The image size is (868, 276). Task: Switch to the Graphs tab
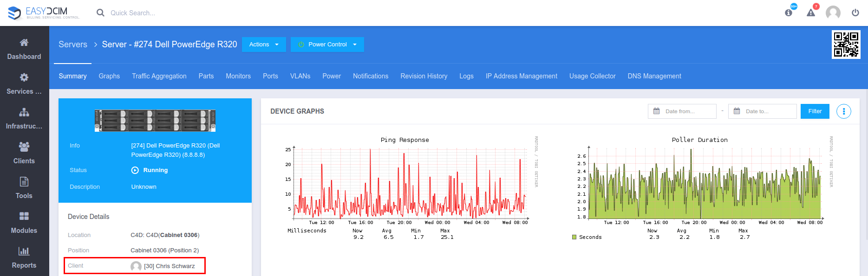[x=109, y=76]
